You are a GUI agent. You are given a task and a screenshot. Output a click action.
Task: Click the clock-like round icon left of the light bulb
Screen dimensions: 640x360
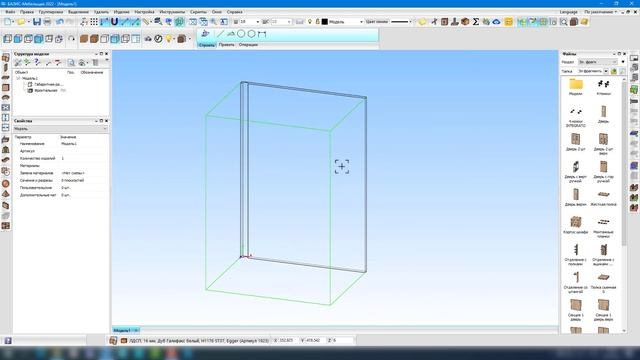[158, 39]
